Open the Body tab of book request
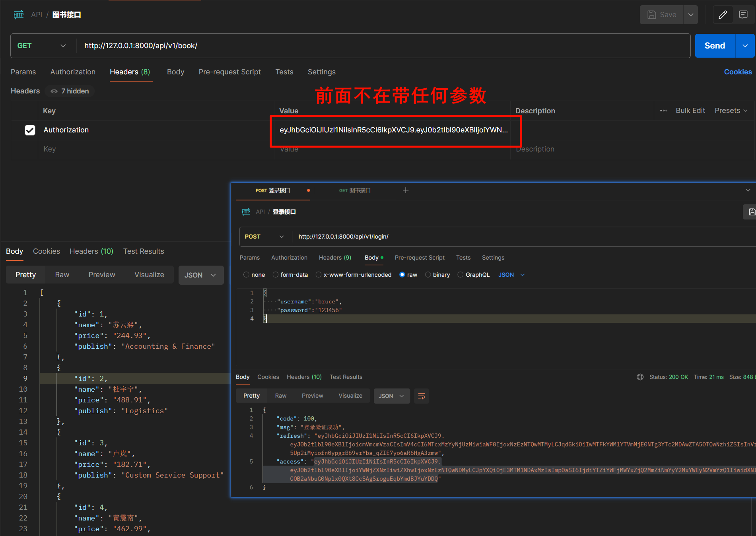 pyautogui.click(x=175, y=72)
